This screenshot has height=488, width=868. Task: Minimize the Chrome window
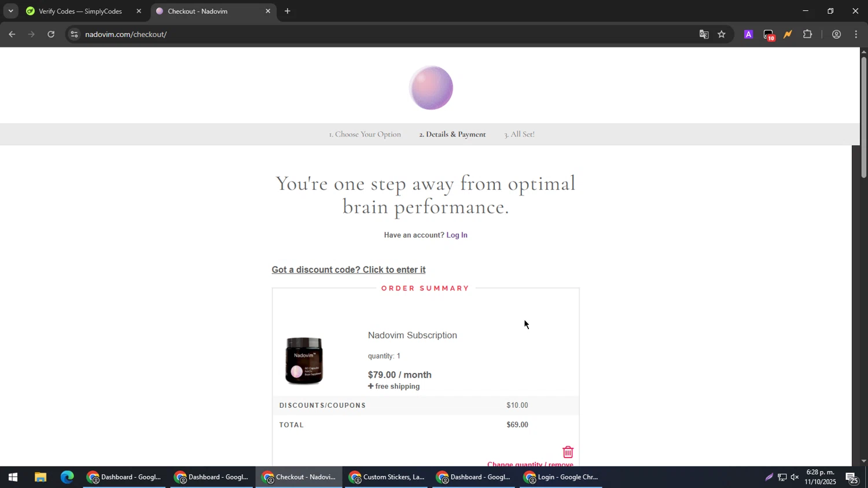click(x=805, y=11)
